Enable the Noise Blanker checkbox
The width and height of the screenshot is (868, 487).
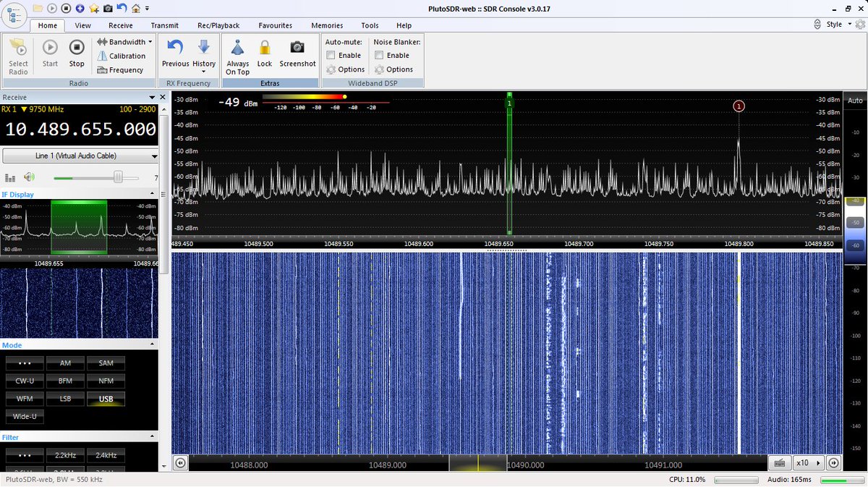tap(379, 55)
